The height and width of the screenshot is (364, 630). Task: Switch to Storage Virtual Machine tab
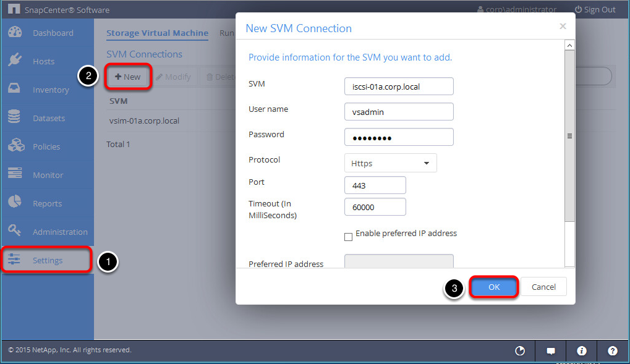pyautogui.click(x=157, y=33)
